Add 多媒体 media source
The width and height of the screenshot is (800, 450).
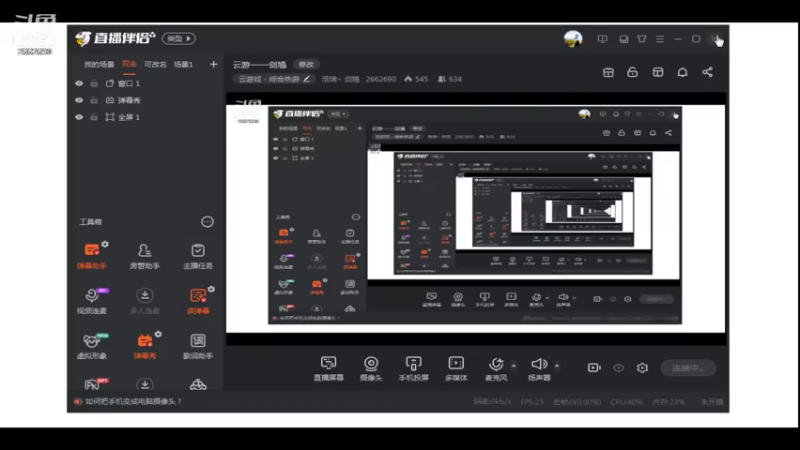[456, 368]
